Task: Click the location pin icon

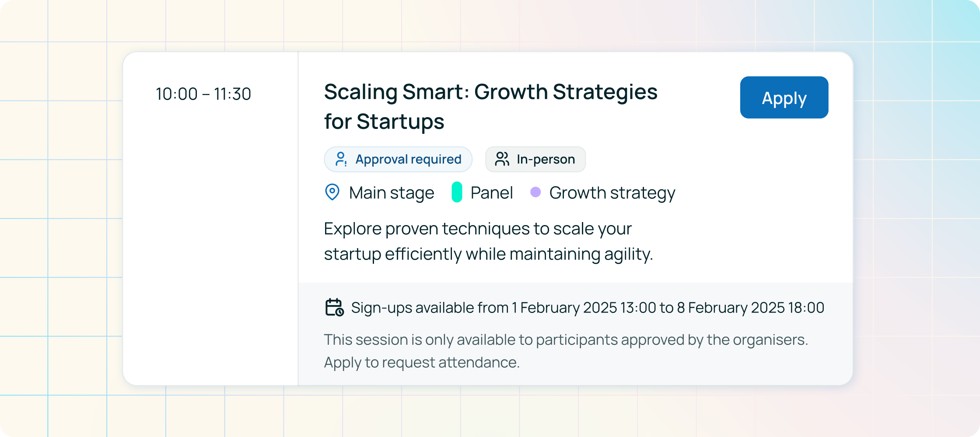Action: click(x=332, y=192)
